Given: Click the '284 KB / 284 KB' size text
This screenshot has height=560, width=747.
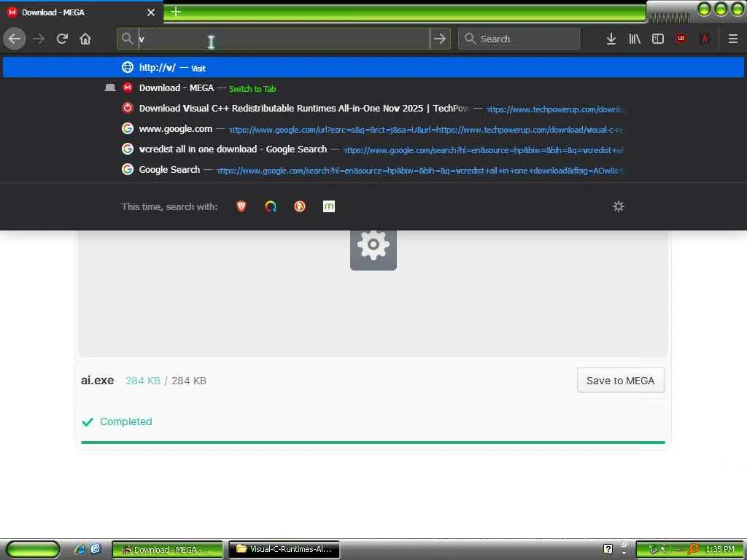Looking at the screenshot, I should (166, 381).
